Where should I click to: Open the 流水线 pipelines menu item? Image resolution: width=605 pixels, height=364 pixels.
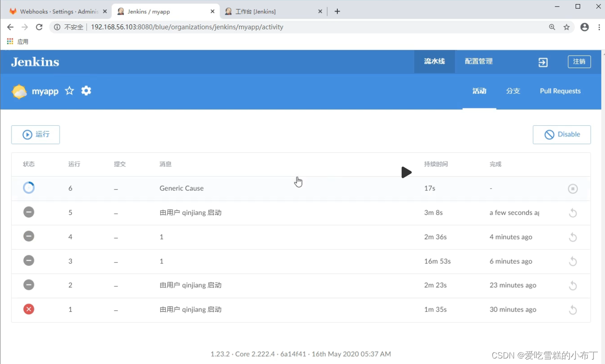[434, 62]
